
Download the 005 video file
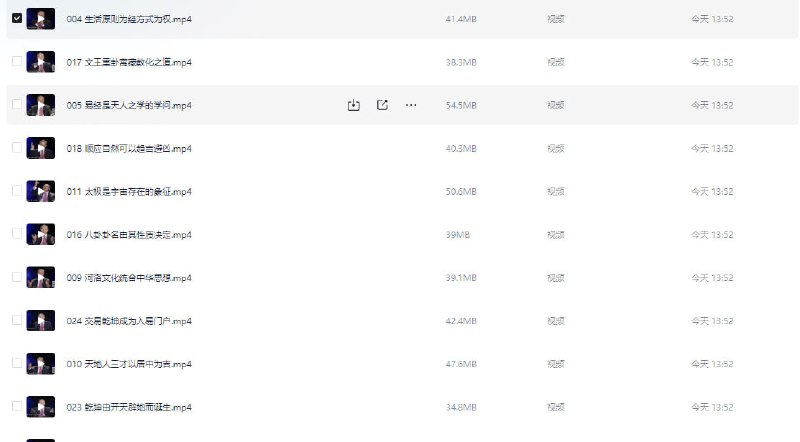tap(354, 105)
